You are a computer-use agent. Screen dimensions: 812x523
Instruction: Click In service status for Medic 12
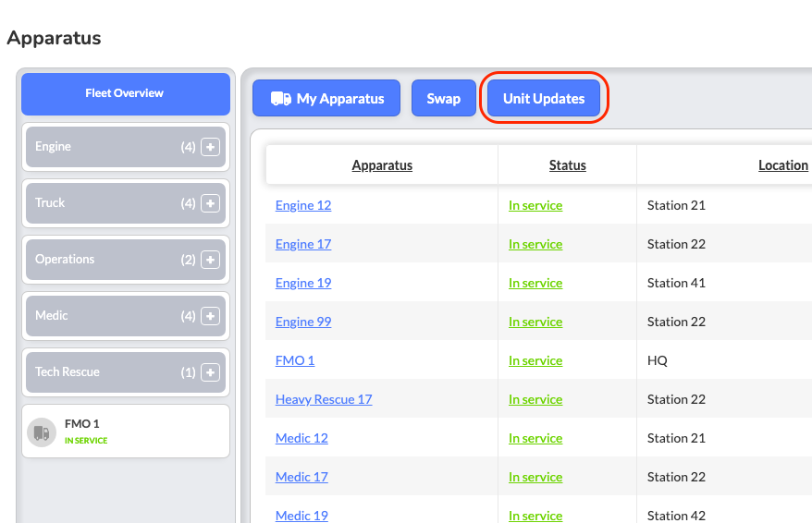[x=535, y=438]
